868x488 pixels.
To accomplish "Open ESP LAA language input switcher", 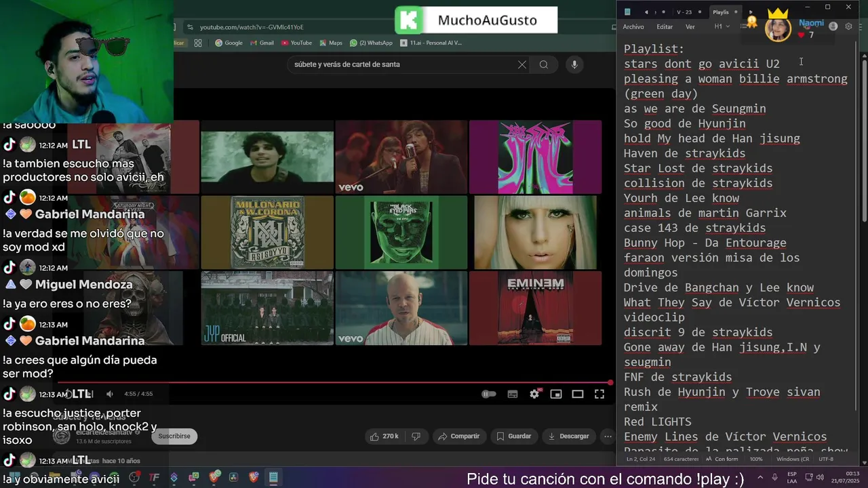I will [792, 477].
